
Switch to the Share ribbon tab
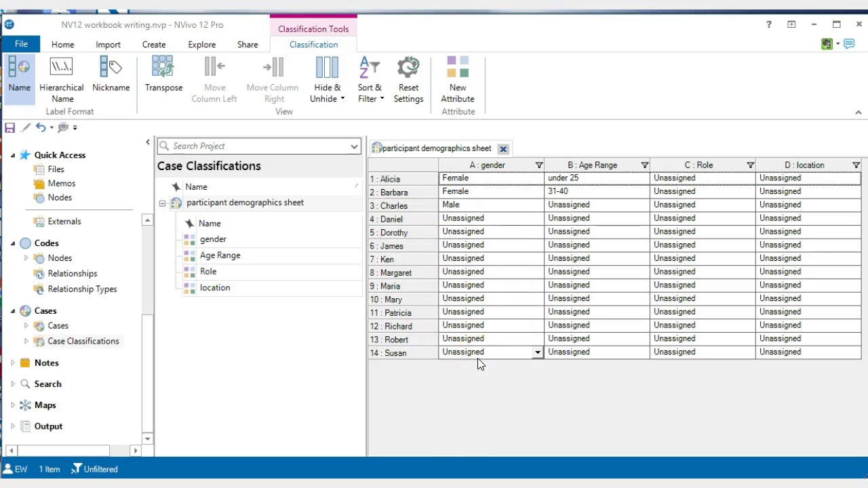(x=248, y=45)
